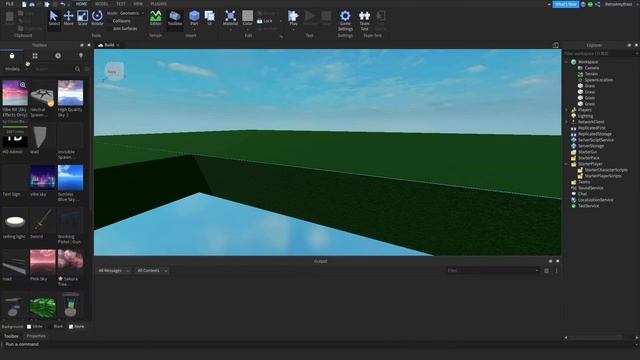Click the What's New button

566,4
